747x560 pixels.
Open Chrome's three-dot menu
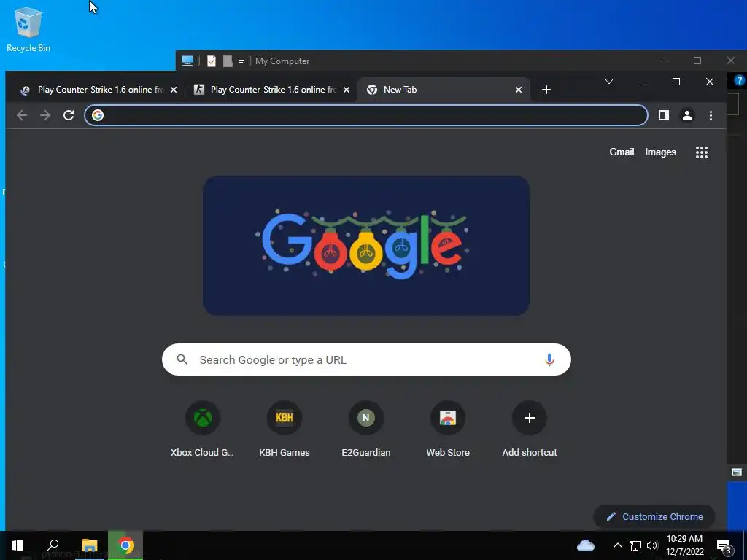pos(711,115)
